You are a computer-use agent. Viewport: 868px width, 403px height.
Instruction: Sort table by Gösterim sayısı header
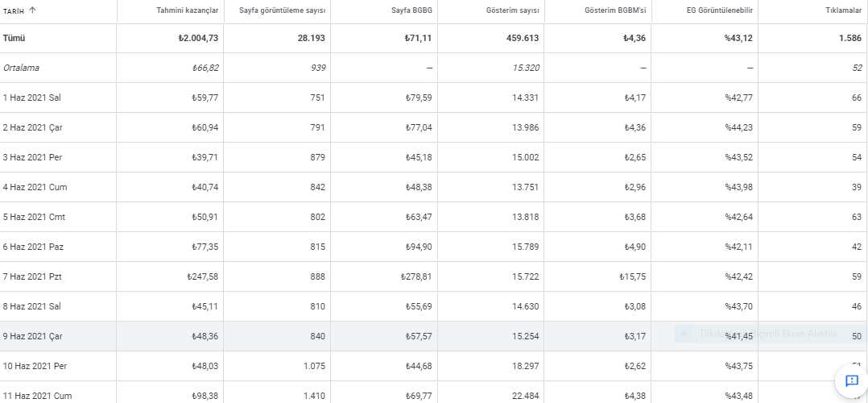(512, 10)
